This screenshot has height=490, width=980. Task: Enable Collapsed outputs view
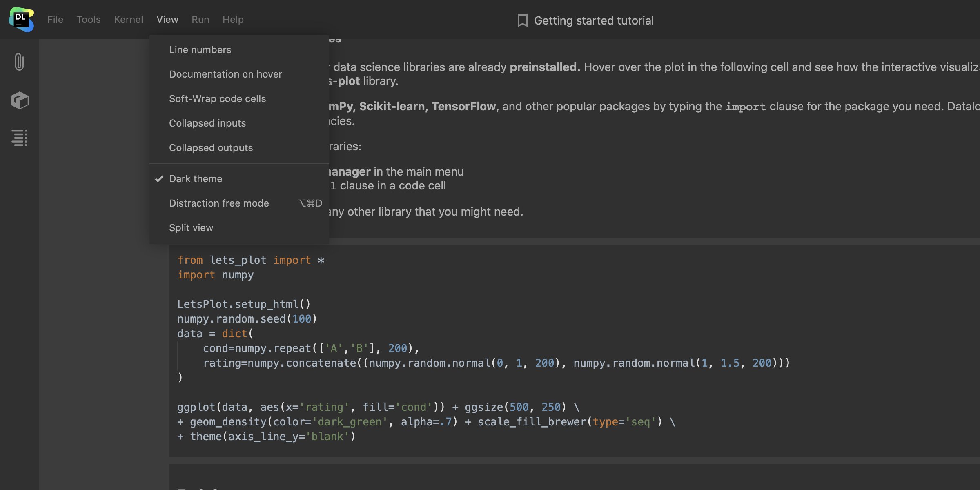tap(211, 148)
